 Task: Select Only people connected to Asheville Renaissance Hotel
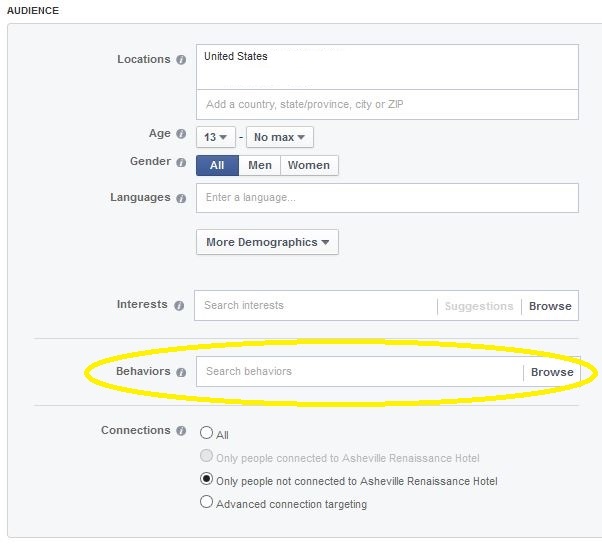pyautogui.click(x=206, y=456)
